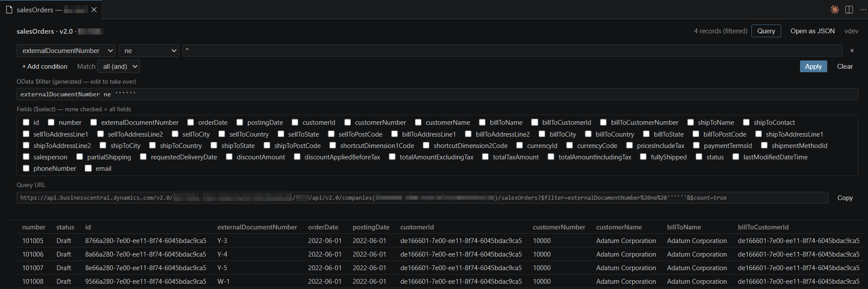Click the billToCustomerId column header
868x289 pixels.
click(x=763, y=227)
